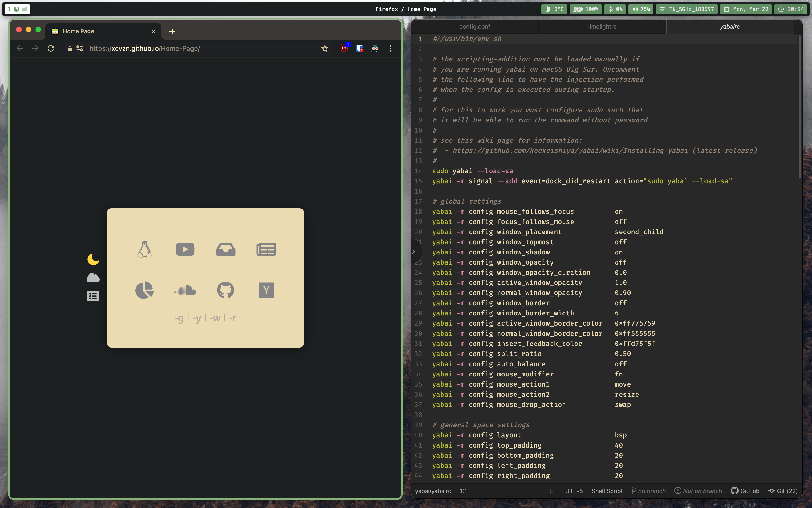Click yabai/yabairc path in status bar

click(433, 491)
